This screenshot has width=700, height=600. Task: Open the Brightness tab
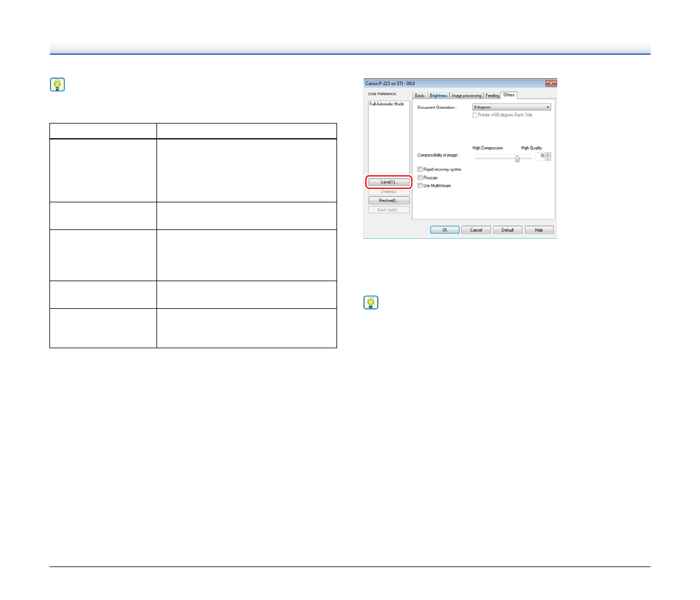click(x=438, y=95)
